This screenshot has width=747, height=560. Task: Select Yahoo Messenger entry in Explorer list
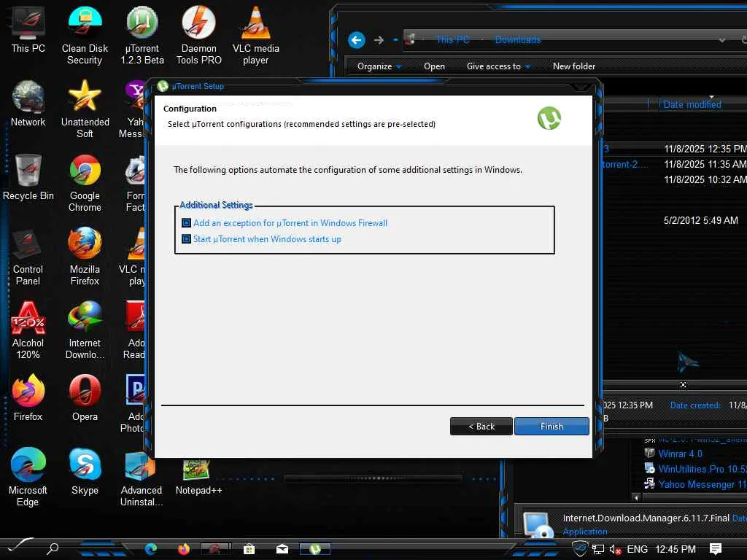(x=695, y=484)
